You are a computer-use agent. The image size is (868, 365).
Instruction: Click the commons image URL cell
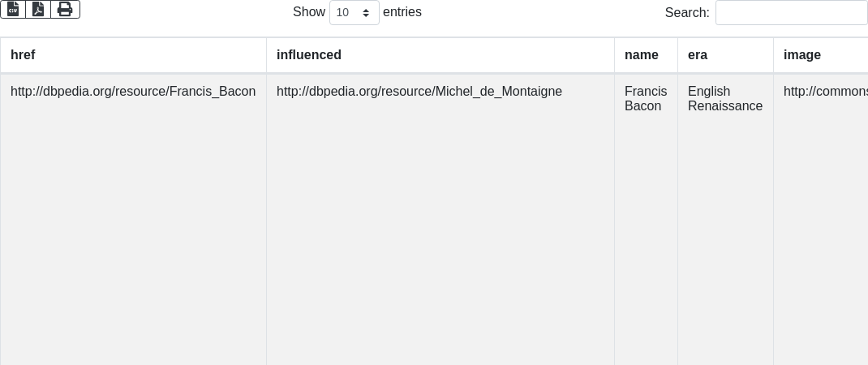(x=825, y=92)
